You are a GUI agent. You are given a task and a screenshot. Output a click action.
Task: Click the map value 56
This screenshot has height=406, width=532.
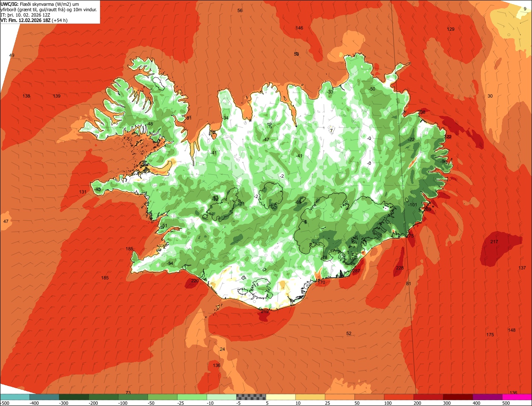[x=240, y=10]
